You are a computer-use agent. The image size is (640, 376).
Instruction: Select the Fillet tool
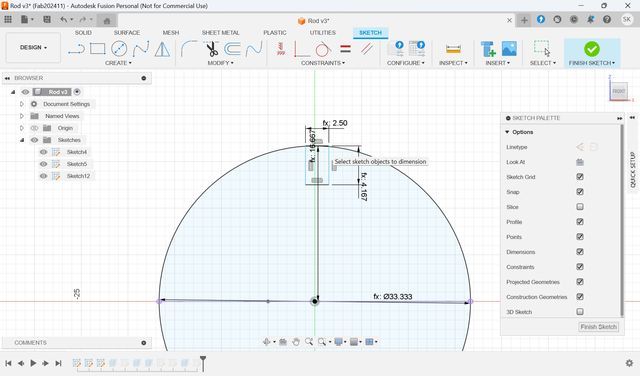189,49
